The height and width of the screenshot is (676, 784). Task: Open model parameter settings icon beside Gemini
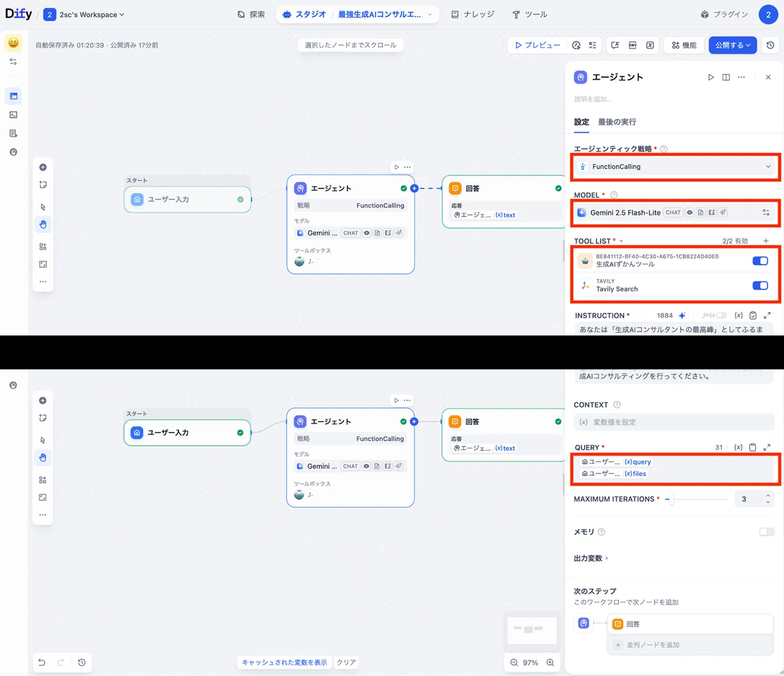click(766, 212)
